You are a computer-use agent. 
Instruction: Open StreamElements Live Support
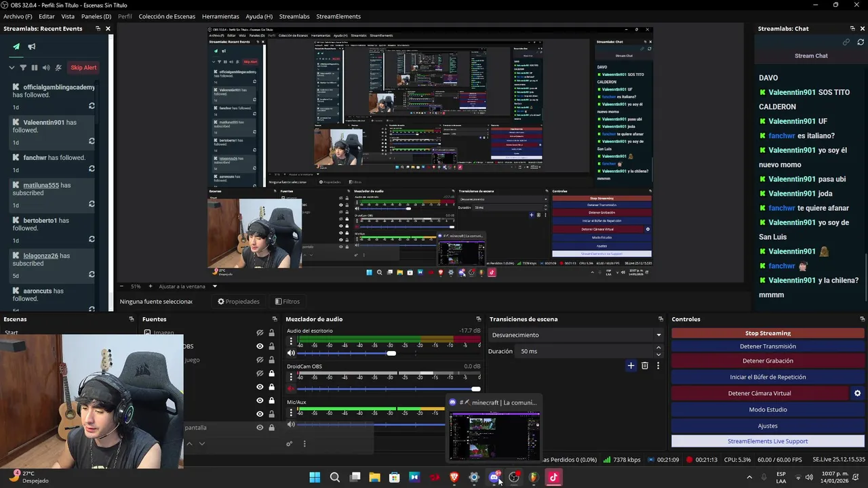(x=768, y=441)
